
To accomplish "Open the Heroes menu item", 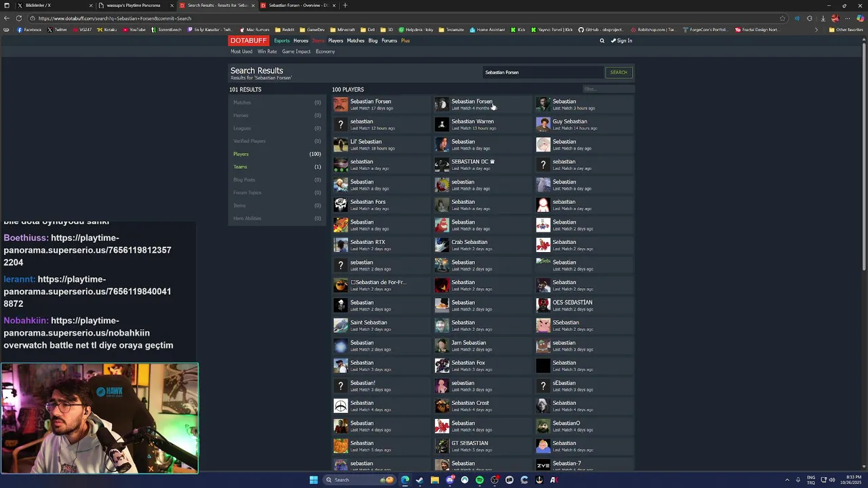I will click(301, 41).
